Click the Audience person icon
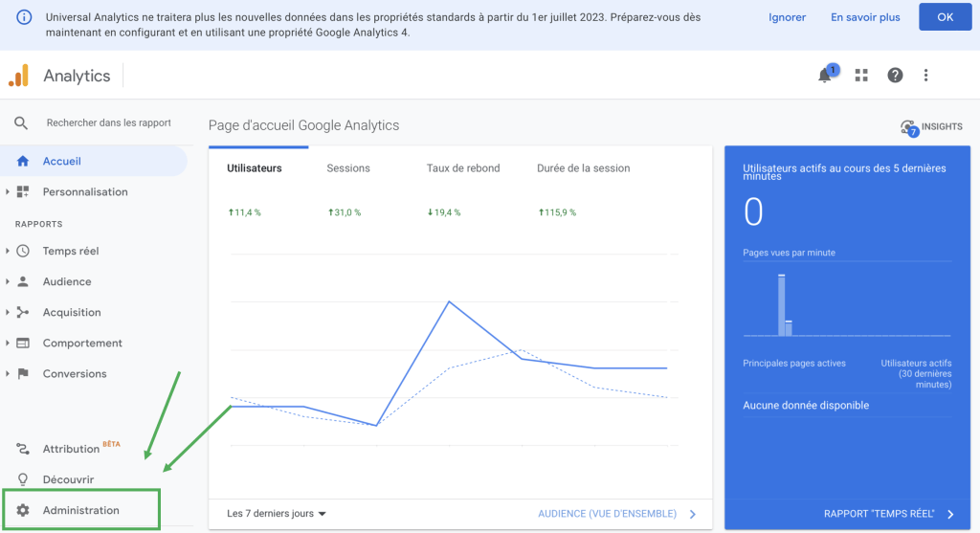Screen dimensions: 980x533 tap(23, 281)
